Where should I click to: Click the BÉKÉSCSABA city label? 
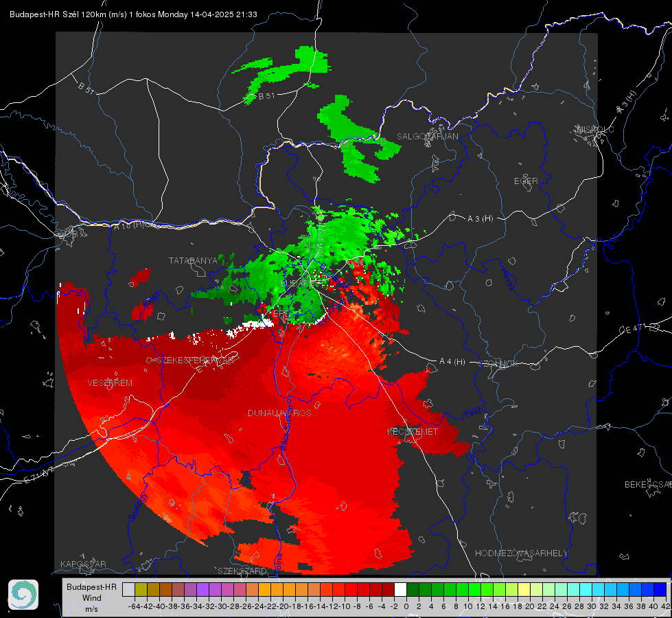pyautogui.click(x=648, y=484)
